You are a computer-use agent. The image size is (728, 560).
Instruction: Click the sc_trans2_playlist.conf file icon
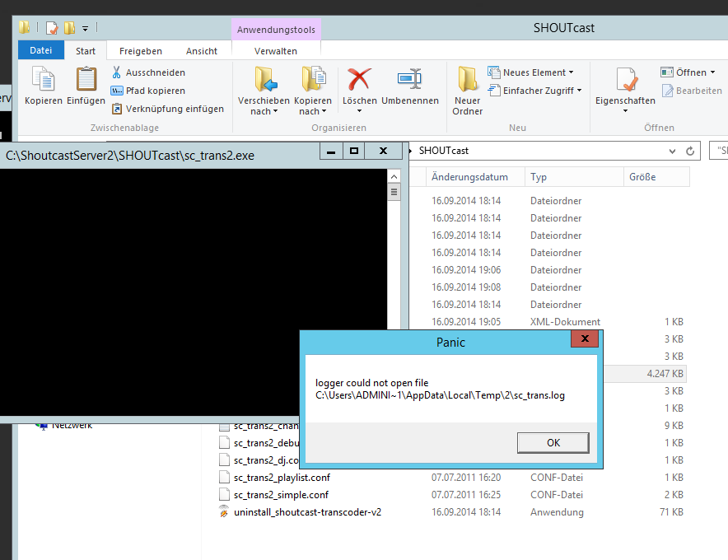[x=224, y=478]
